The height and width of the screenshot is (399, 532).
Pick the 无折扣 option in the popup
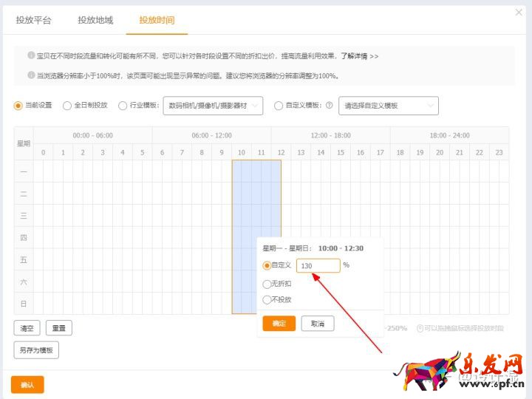[x=267, y=283]
